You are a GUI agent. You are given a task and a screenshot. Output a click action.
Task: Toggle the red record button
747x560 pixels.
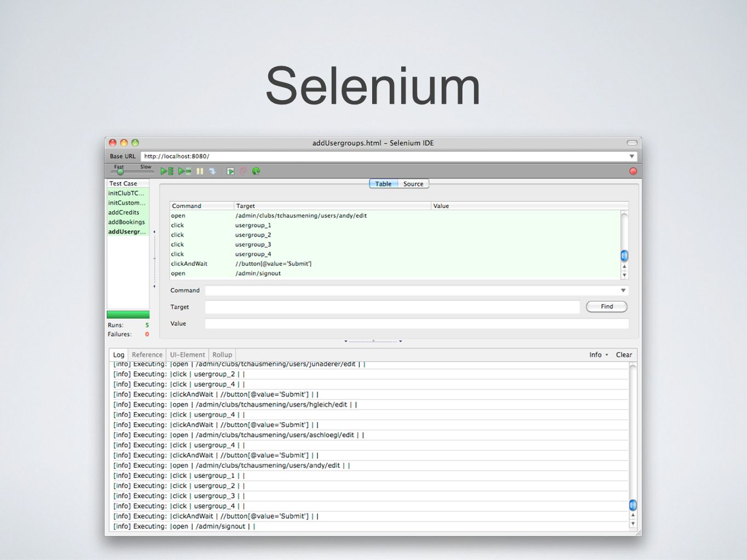[633, 171]
